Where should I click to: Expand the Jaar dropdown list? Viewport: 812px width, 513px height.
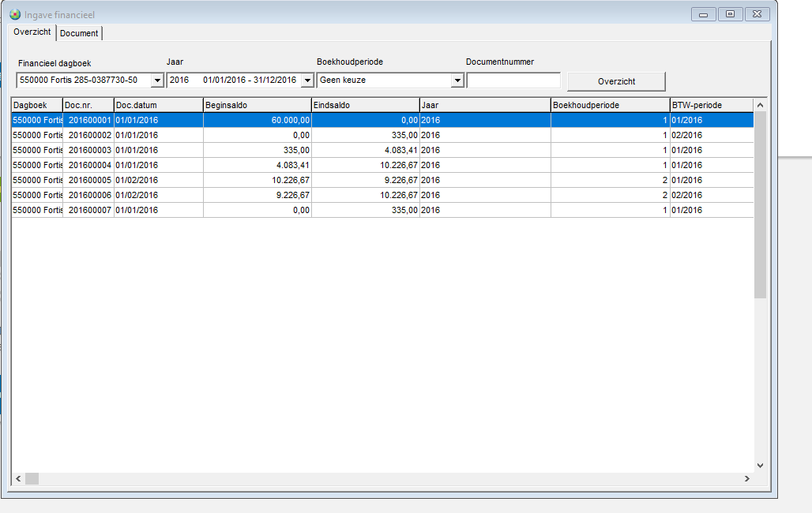[306, 81]
